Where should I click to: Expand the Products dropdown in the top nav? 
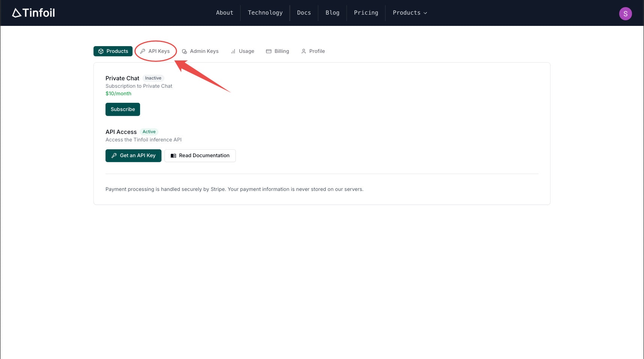coord(410,13)
